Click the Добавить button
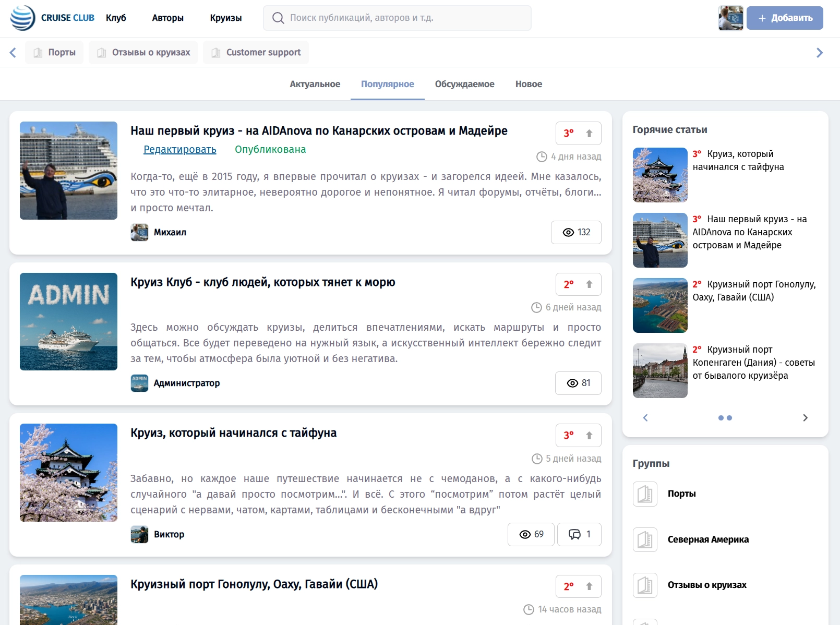The height and width of the screenshot is (625, 840). coord(785,18)
